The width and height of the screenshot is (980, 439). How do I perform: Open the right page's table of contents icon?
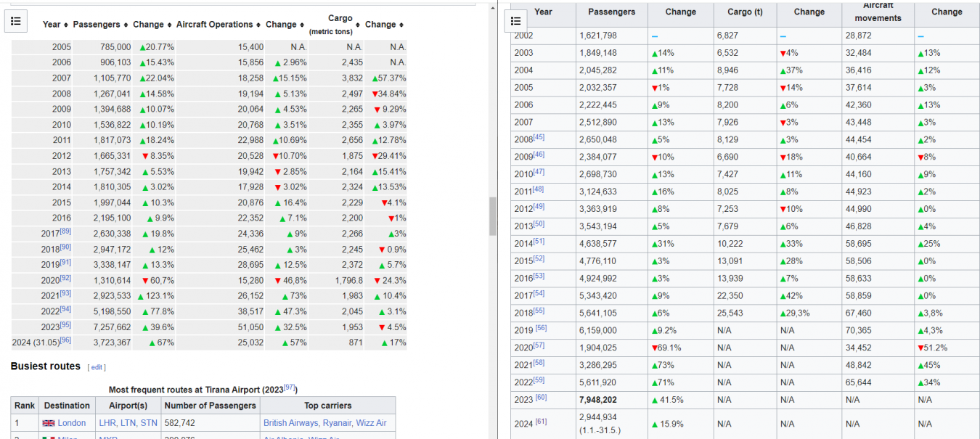(516, 21)
